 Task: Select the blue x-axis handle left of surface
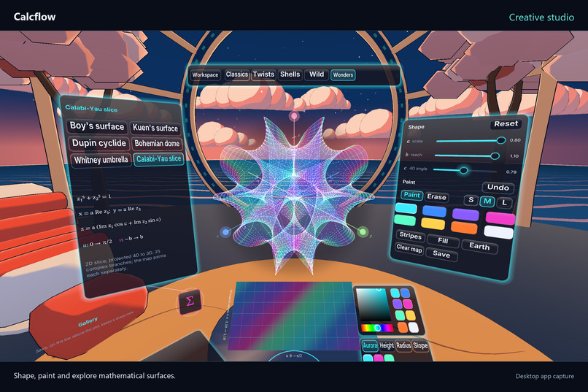coord(225,232)
